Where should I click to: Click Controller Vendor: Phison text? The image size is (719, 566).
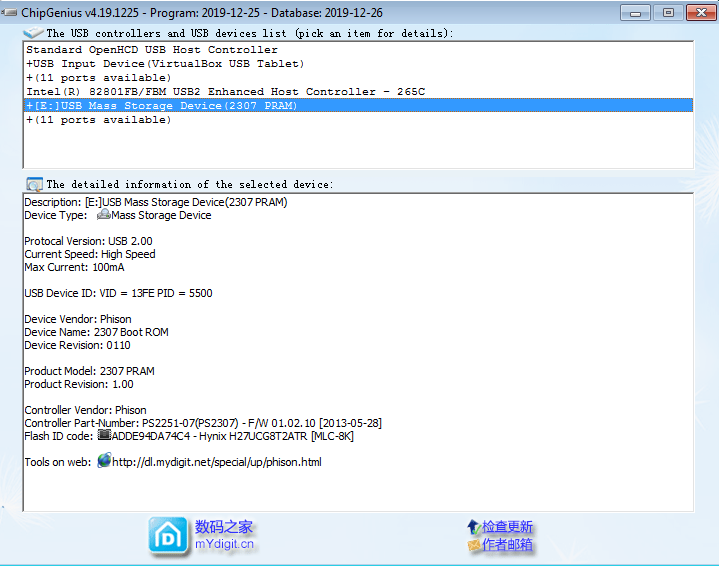(86, 410)
